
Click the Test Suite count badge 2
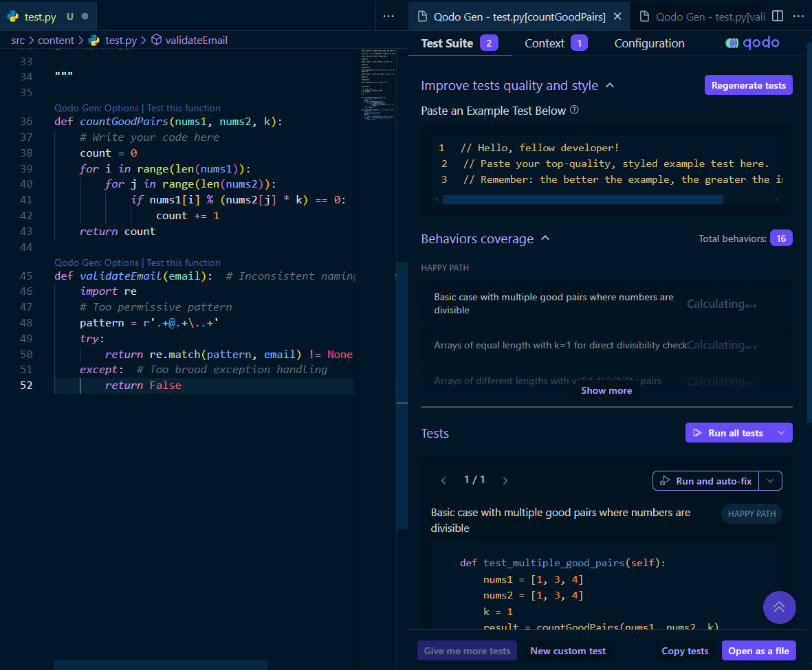pyautogui.click(x=489, y=43)
